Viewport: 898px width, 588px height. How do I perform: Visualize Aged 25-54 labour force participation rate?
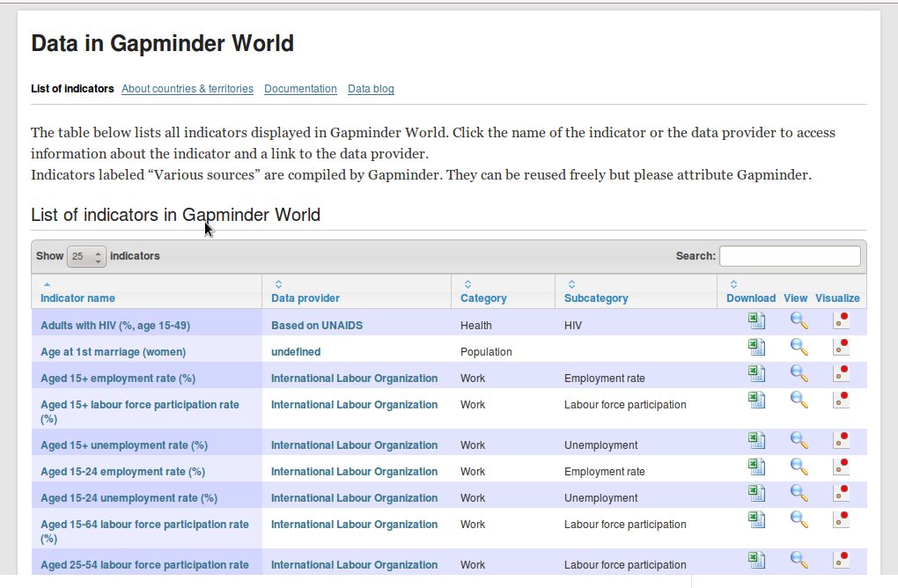click(841, 561)
